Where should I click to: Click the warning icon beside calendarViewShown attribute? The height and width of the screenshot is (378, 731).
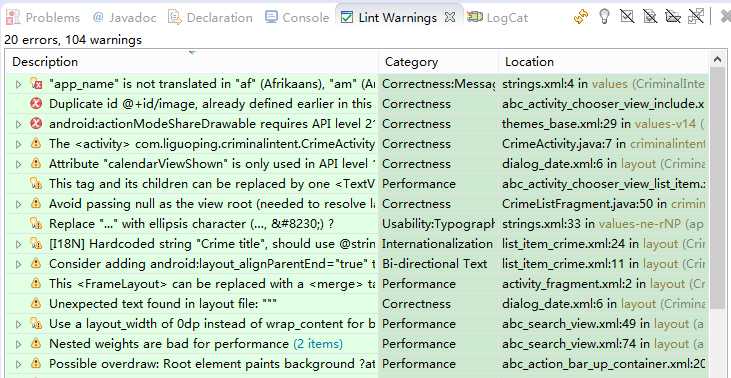pyautogui.click(x=36, y=164)
